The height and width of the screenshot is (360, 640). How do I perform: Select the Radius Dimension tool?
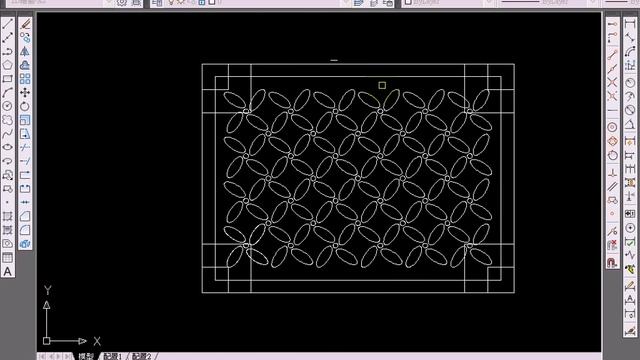[630, 82]
